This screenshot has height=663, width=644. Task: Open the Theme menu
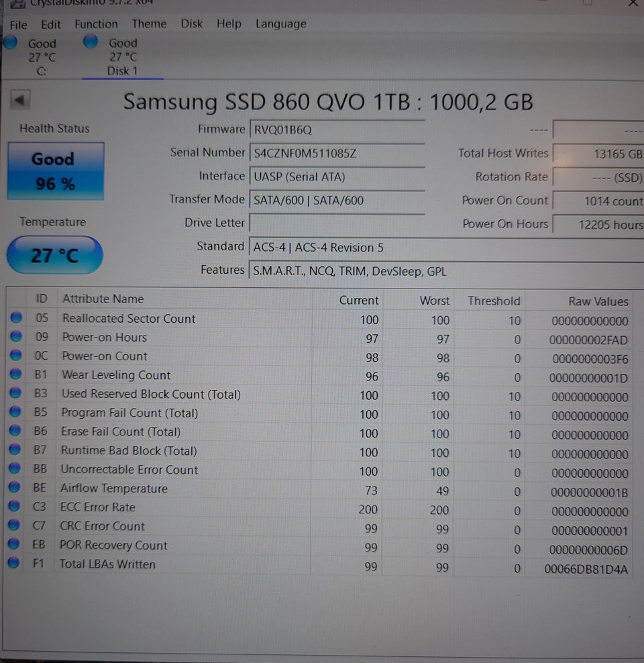149,23
